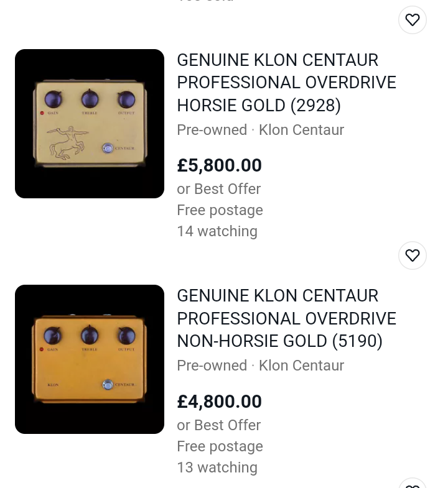Click "Klon Centaur" brand under the Horsie Gold (2928) title
Image resolution: width=448 pixels, height=488 pixels.
(x=301, y=130)
